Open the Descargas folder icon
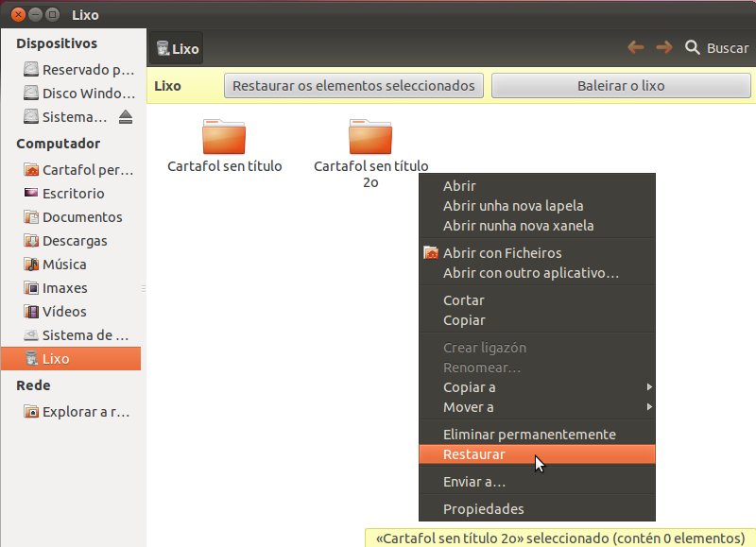 point(31,241)
